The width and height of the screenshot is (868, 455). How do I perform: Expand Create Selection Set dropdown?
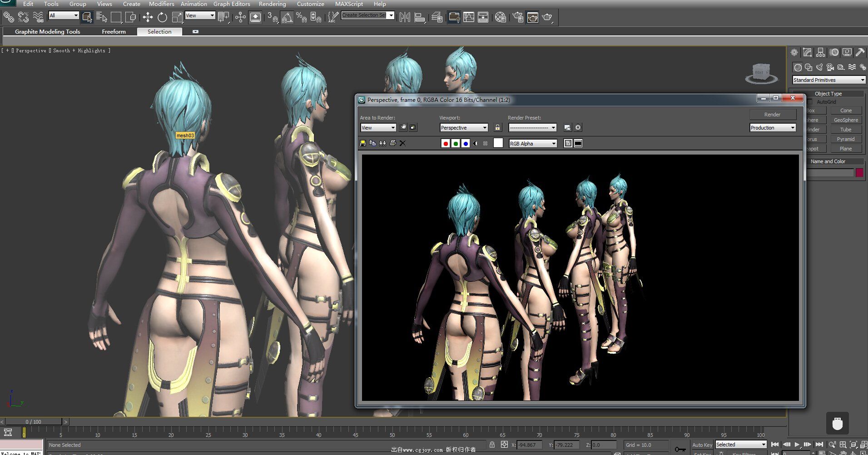point(391,15)
